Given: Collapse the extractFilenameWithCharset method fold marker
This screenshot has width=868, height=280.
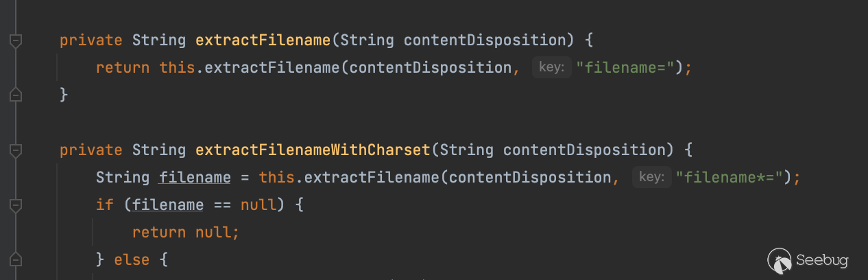Looking at the screenshot, I should point(15,150).
